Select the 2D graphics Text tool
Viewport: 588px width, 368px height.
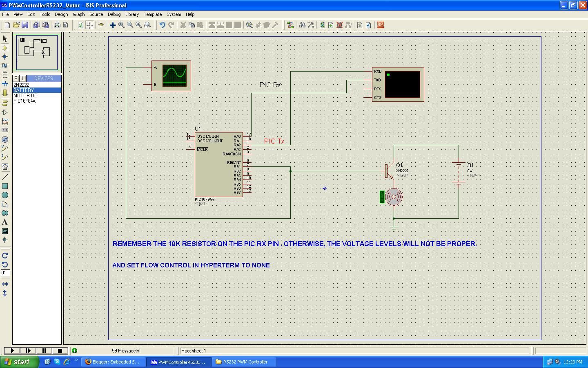5,222
